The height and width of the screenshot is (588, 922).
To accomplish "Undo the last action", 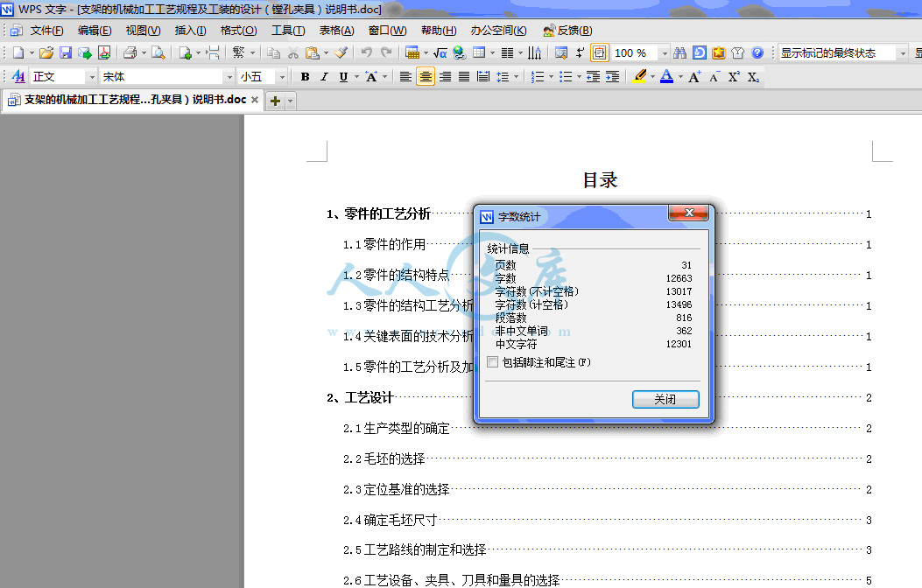I will coord(366,52).
